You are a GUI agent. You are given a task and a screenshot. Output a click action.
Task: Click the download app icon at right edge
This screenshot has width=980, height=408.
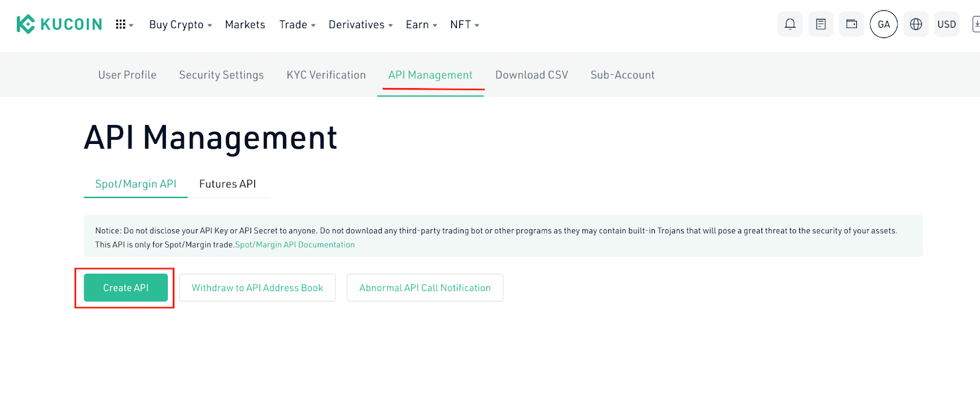pos(976,25)
